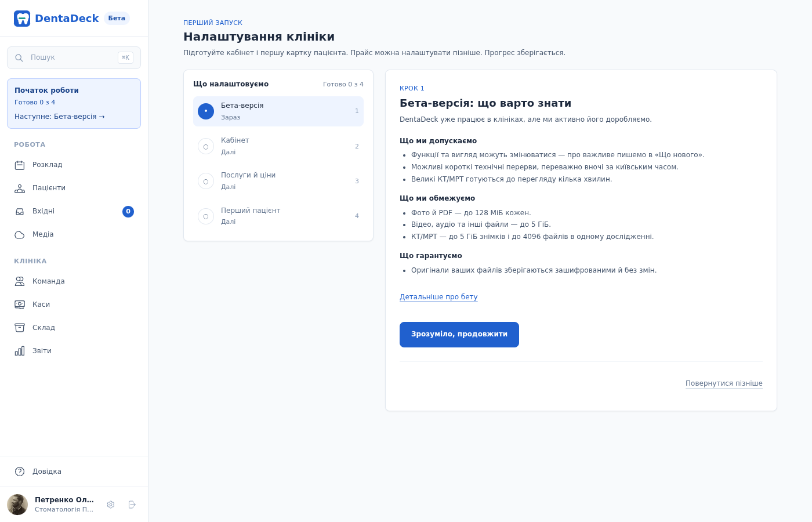Select the Послуги й ціни setup step
The width and height of the screenshot is (812, 522).
[278, 181]
